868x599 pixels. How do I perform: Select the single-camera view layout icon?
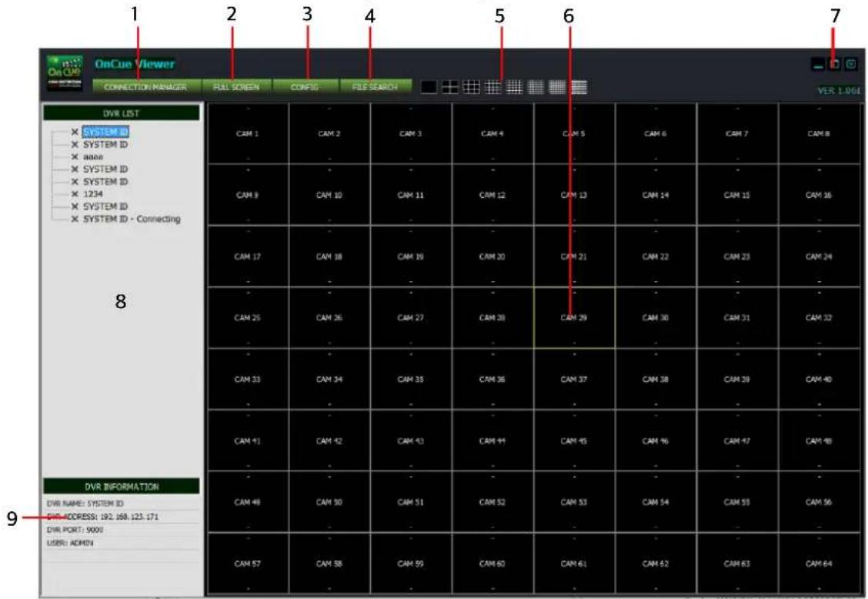(x=429, y=87)
